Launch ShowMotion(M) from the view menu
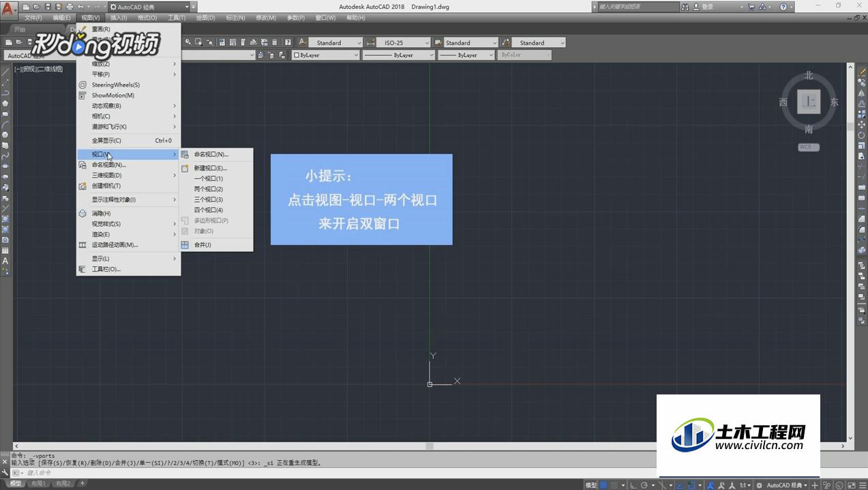Screen dimensions: 868x490 128,96
